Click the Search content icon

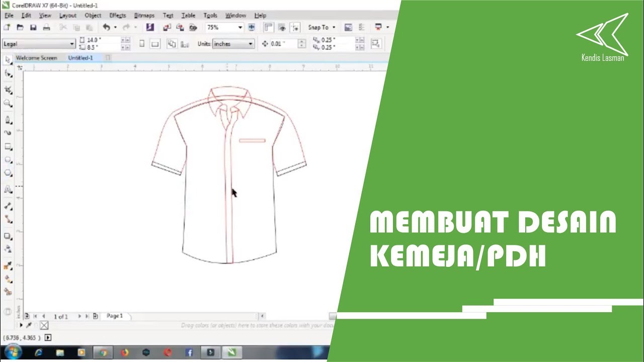(x=149, y=27)
